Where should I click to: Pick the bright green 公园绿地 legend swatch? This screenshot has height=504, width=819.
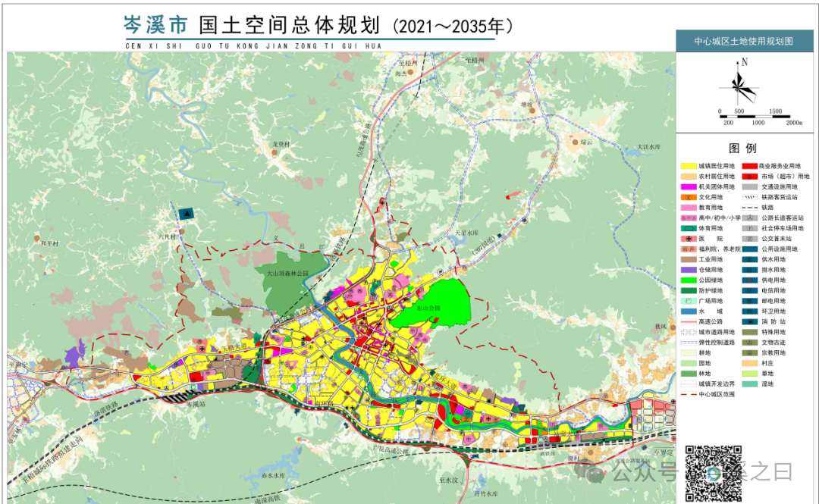(689, 280)
